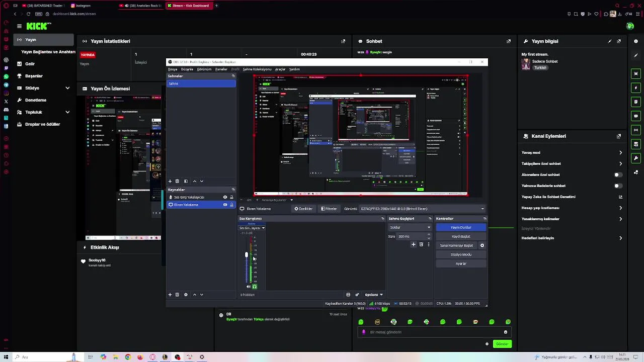Image resolution: width=644 pixels, height=362 pixels.
Task: Open OBS Ayarlar button
Action: [461, 263]
